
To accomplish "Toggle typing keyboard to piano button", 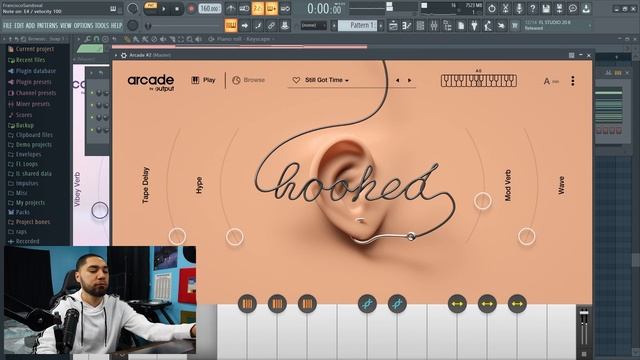I will 231,26.
